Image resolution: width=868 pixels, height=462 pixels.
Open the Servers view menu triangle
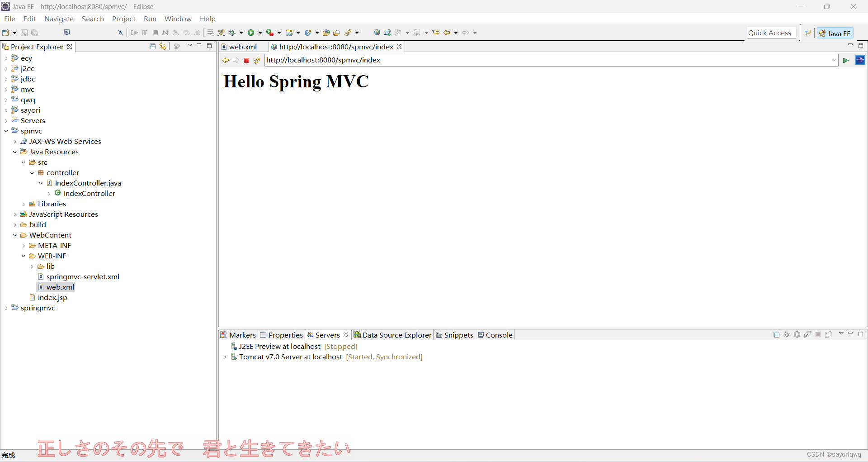pos(841,334)
